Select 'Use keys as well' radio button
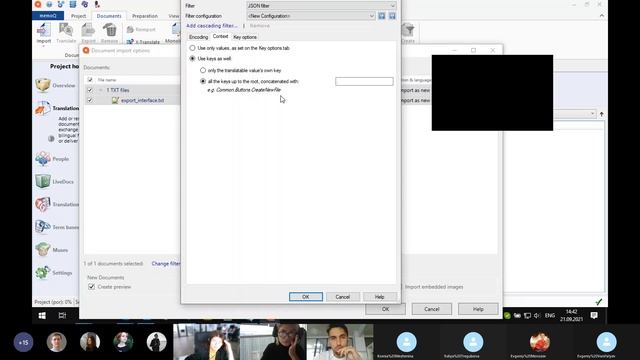The height and width of the screenshot is (360, 640). [x=192, y=58]
